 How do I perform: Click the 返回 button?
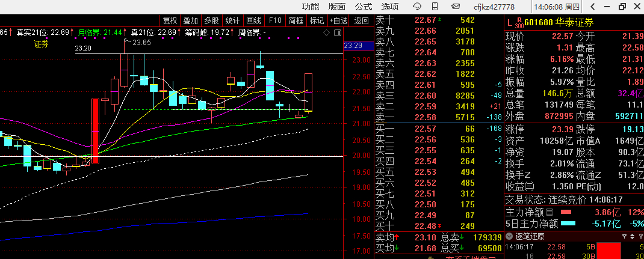tap(362, 20)
